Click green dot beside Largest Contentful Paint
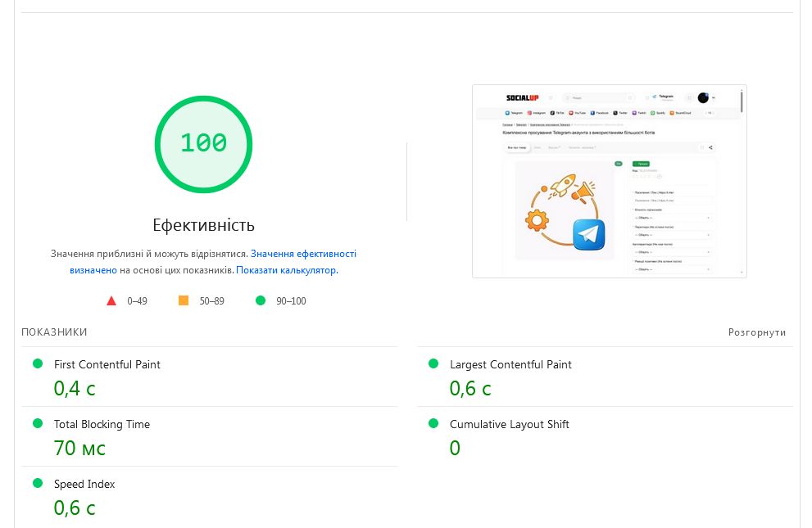Screen dimensions: 812x528 (433, 363)
